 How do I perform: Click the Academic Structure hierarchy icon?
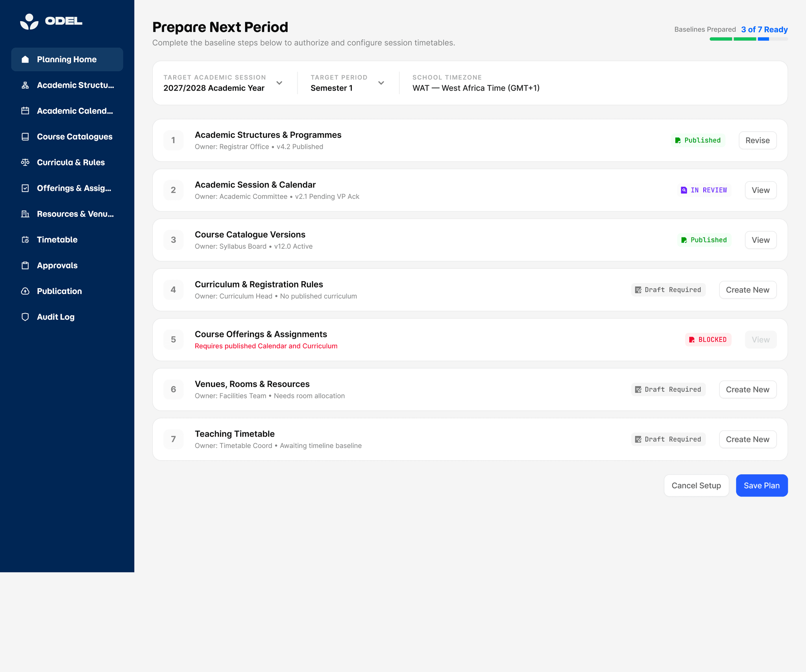pos(25,85)
